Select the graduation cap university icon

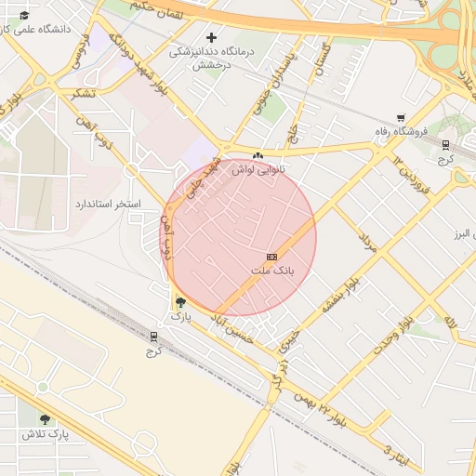point(24,15)
